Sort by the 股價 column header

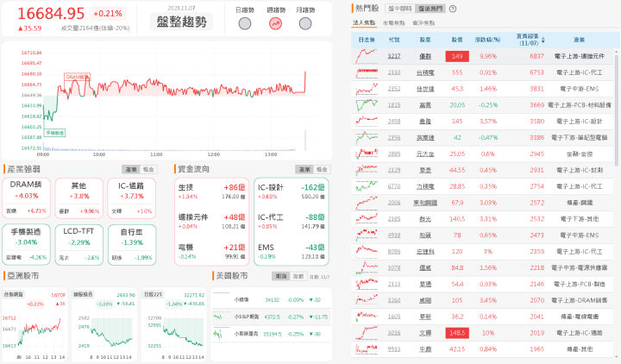pyautogui.click(x=457, y=40)
